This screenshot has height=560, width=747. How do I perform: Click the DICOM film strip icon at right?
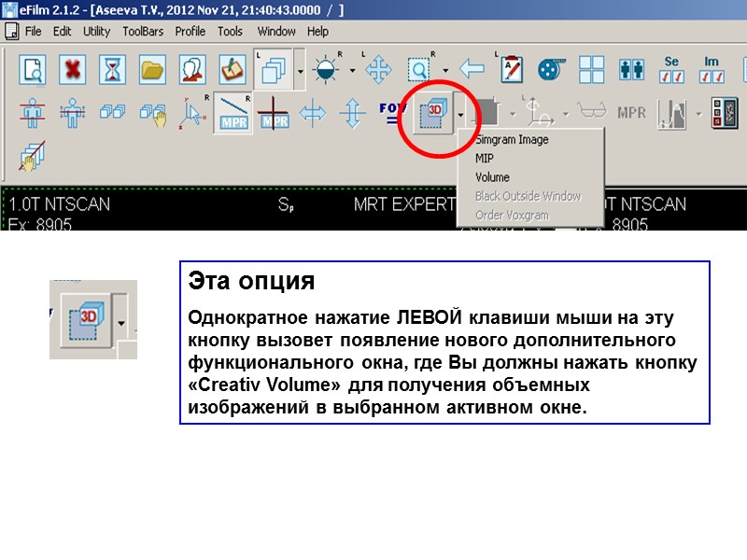(725, 113)
